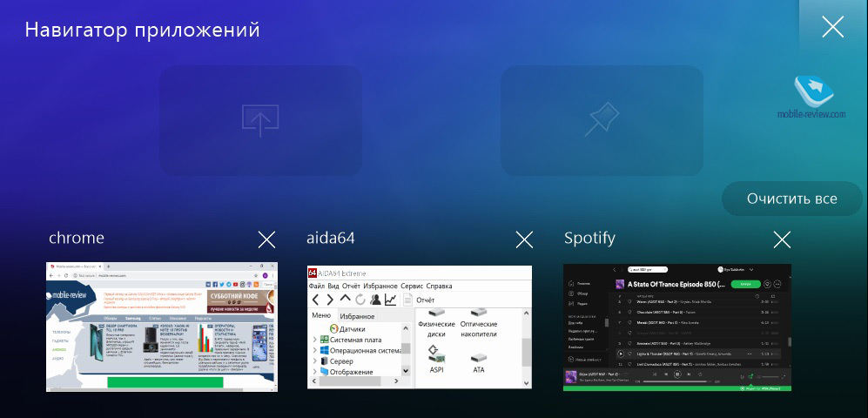Viewport: 868px width, 418px height.
Task: Click AIDA64 tree scrollbar down arrow
Action: (x=406, y=370)
